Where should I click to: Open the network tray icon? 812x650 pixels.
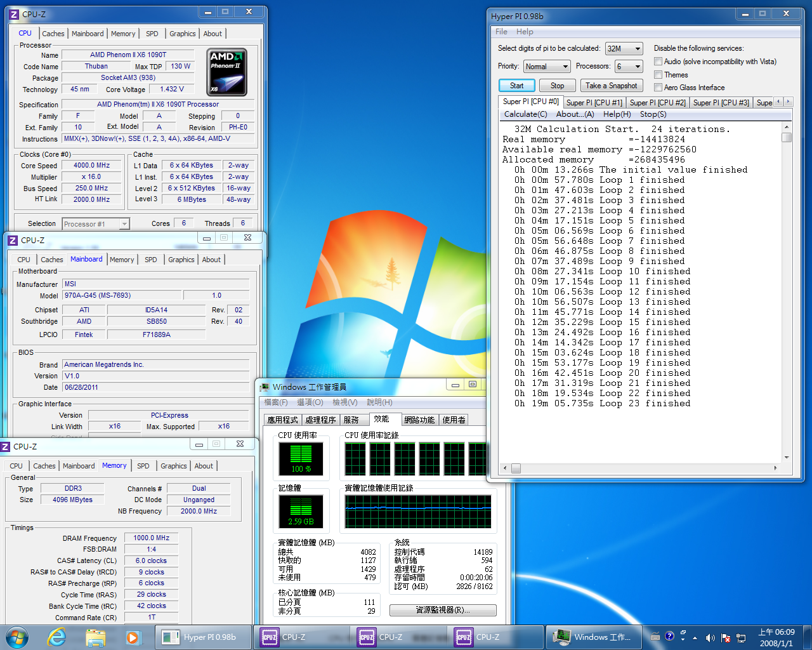point(742,638)
